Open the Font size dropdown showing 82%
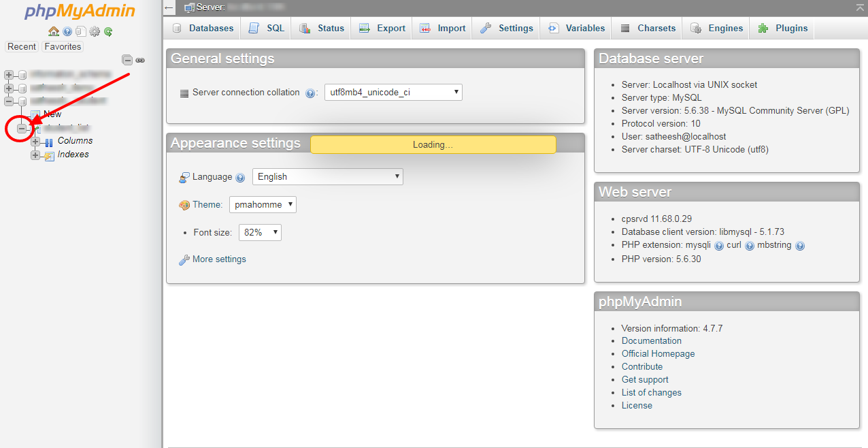This screenshot has width=868, height=448. (260, 232)
